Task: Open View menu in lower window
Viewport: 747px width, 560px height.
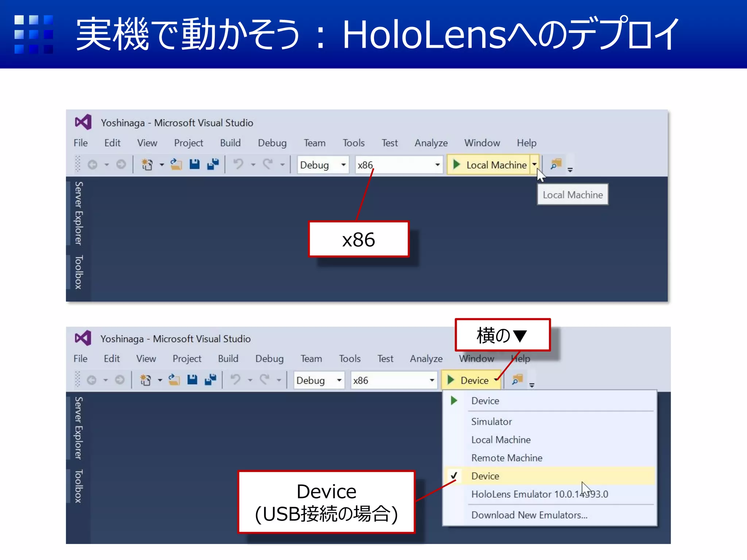Action: (x=146, y=358)
